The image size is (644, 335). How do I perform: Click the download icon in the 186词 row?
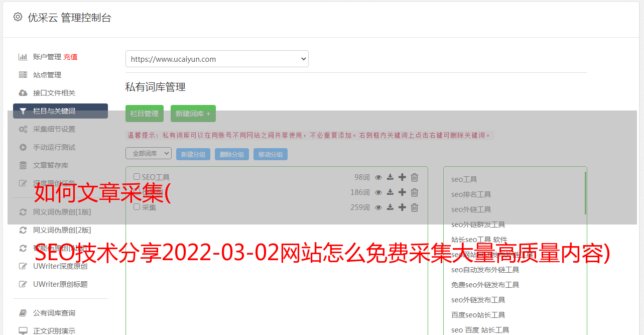coord(390,192)
